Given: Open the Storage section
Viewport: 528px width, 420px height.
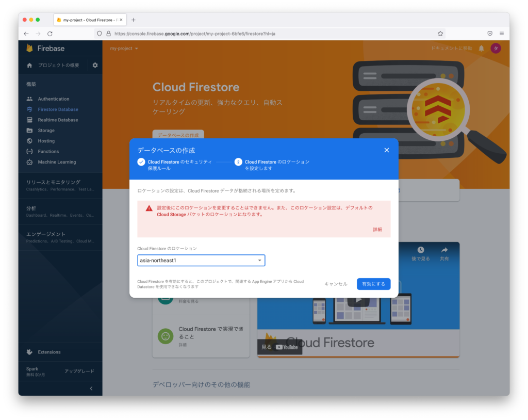Looking at the screenshot, I should tap(46, 130).
